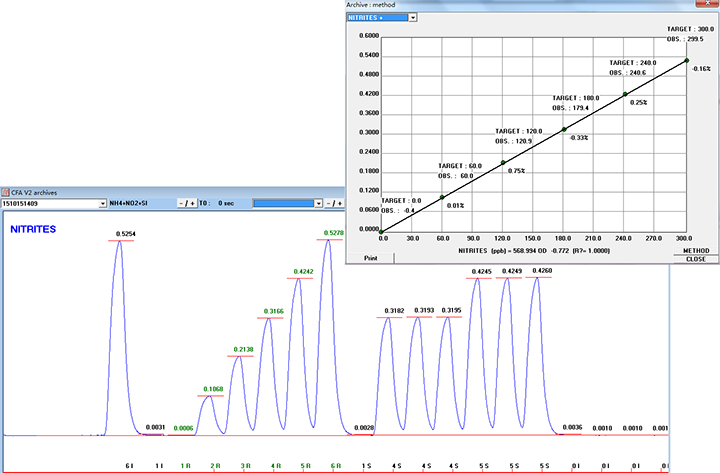Click the calibration point at TARGET 300.0
Image resolution: width=720 pixels, height=473 pixels.
coord(686,61)
